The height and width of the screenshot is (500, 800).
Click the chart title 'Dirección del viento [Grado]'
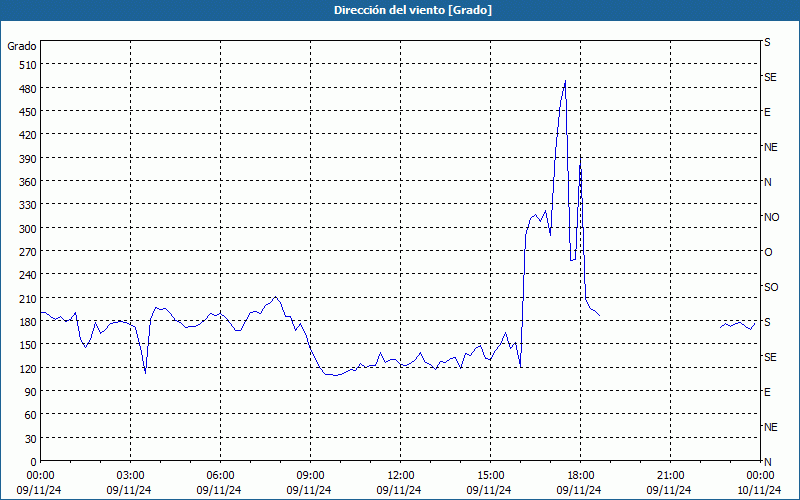pos(413,10)
